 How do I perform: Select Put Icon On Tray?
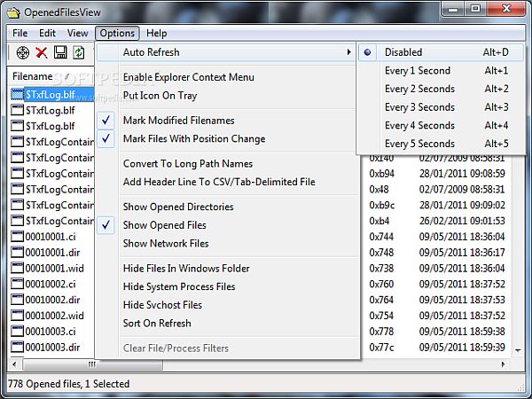(x=227, y=96)
